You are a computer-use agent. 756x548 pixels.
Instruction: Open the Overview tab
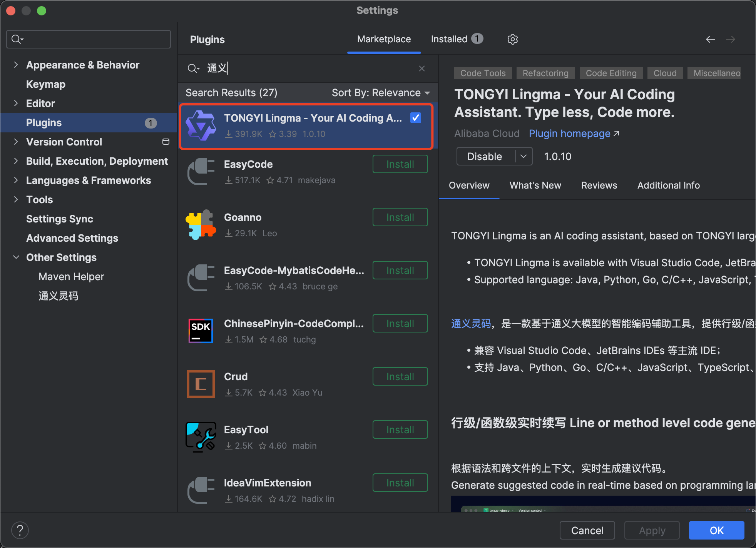coord(469,185)
